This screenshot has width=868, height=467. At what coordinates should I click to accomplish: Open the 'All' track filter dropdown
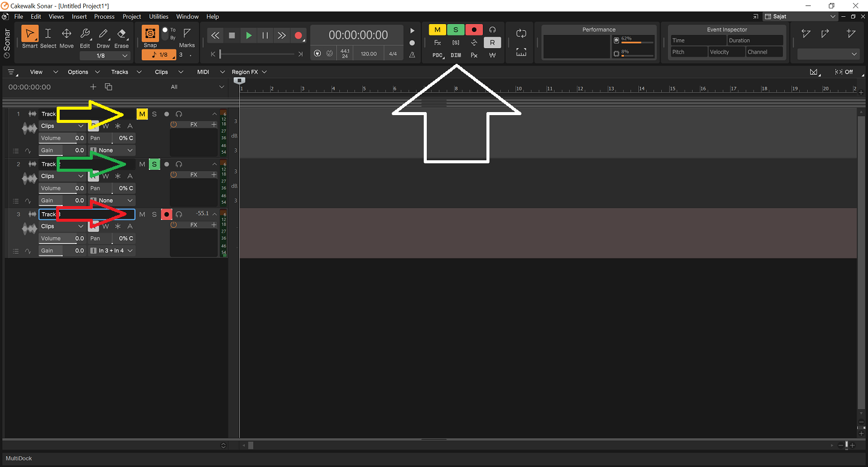click(197, 87)
